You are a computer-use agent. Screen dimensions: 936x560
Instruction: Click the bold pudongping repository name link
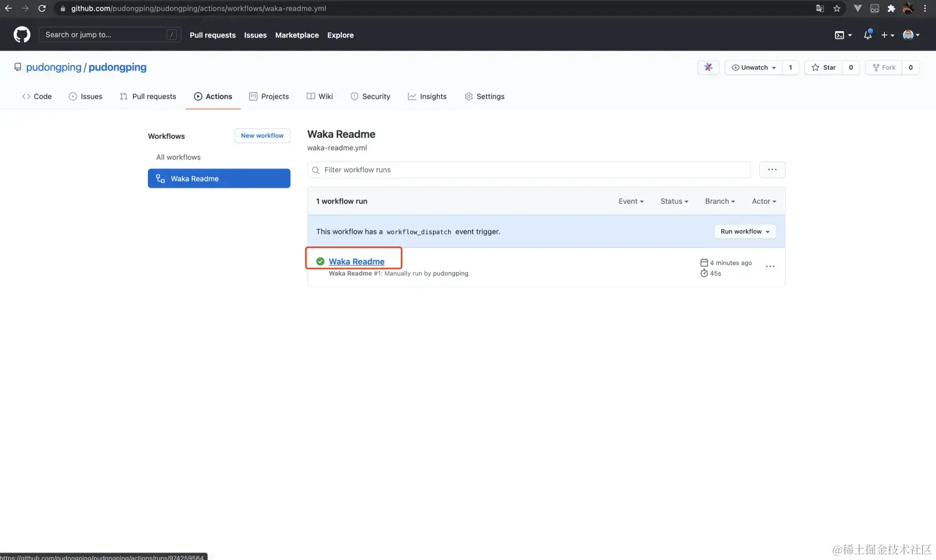tap(117, 67)
